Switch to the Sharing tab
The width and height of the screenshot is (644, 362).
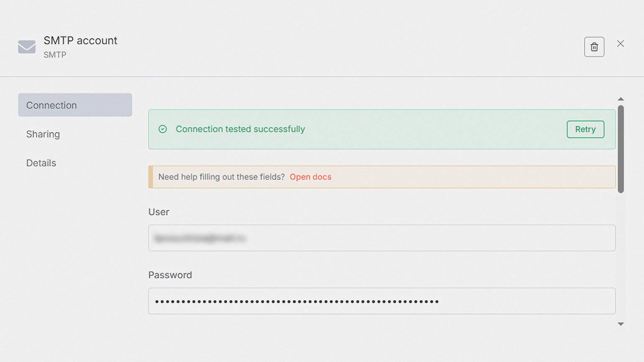(43, 134)
